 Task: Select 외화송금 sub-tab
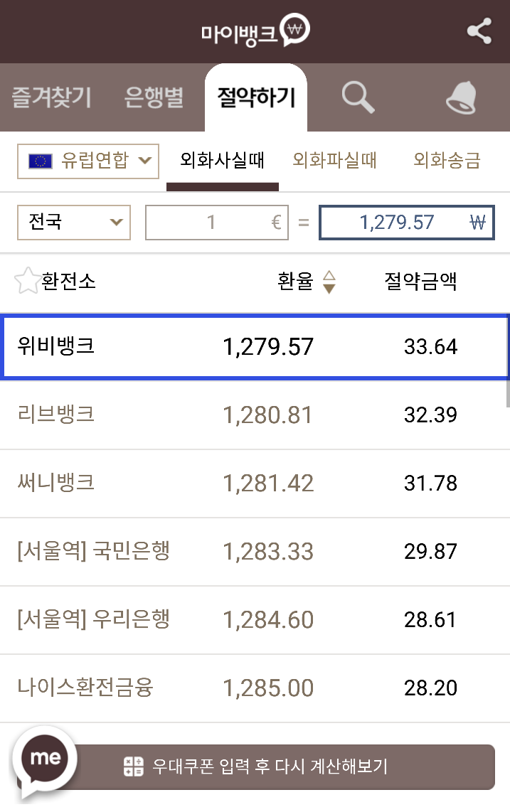(447, 160)
